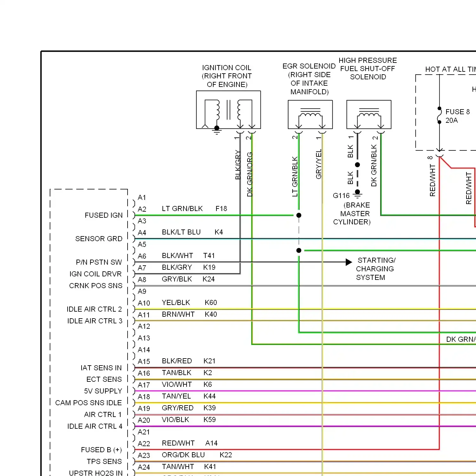
Task: Click the SENSOR GRD terminal label
Action: point(99,239)
